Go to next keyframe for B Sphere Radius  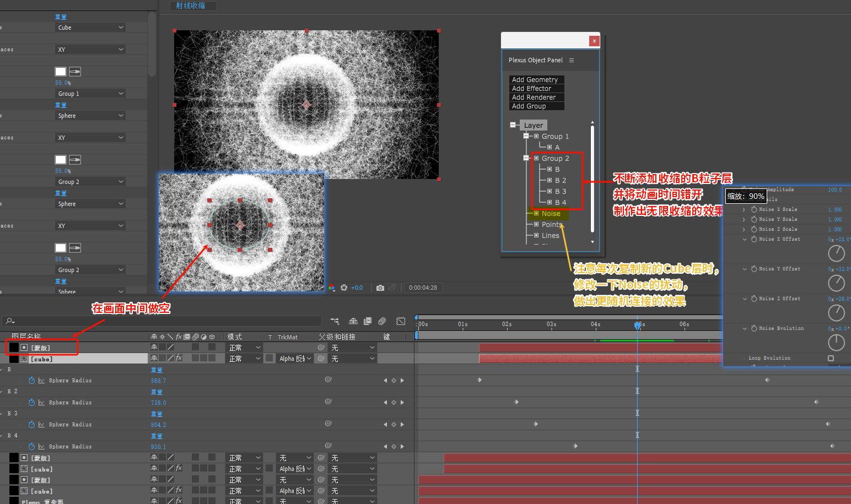(x=402, y=381)
